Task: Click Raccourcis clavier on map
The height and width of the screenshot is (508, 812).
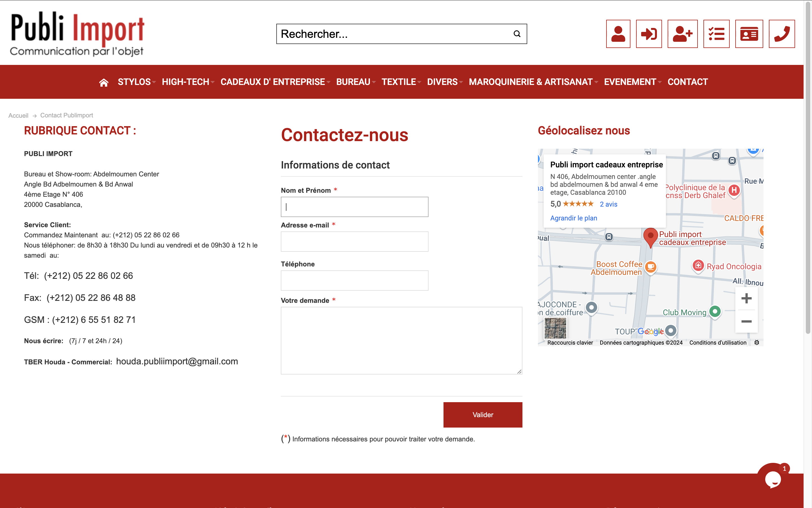Action: pos(570,342)
